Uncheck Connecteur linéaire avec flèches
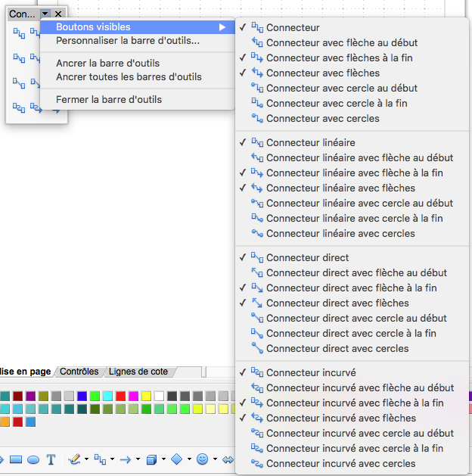The width and height of the screenshot is (472, 476). [x=352, y=188]
